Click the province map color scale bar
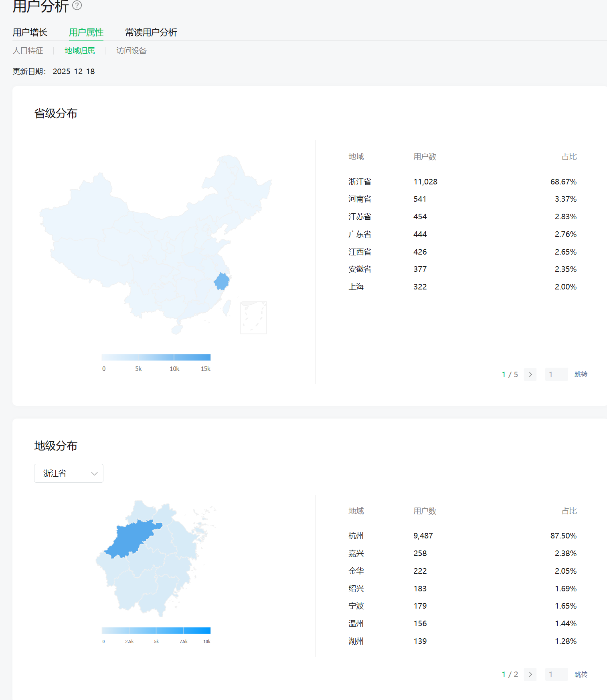This screenshot has height=700, width=607. click(x=156, y=357)
